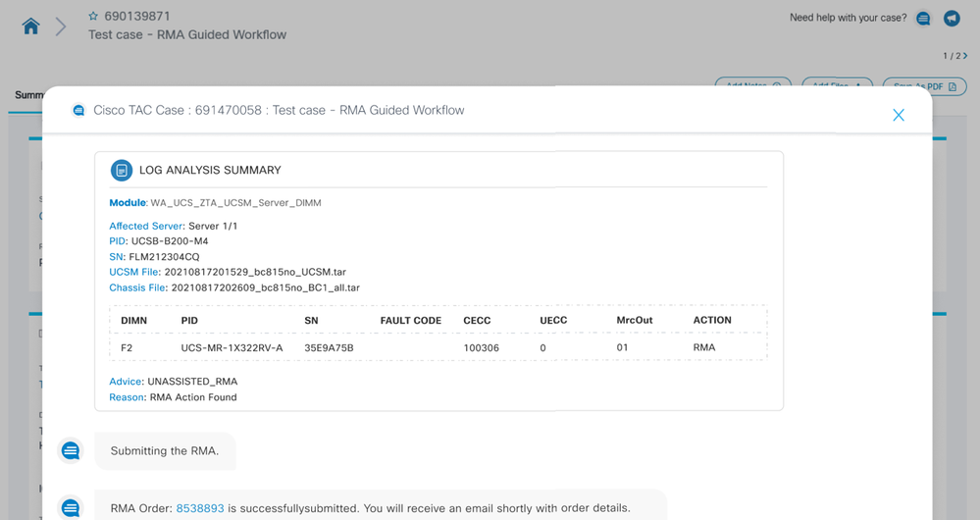980x520 pixels.
Task: Click serial number FLM212304CQ
Action: (x=165, y=257)
